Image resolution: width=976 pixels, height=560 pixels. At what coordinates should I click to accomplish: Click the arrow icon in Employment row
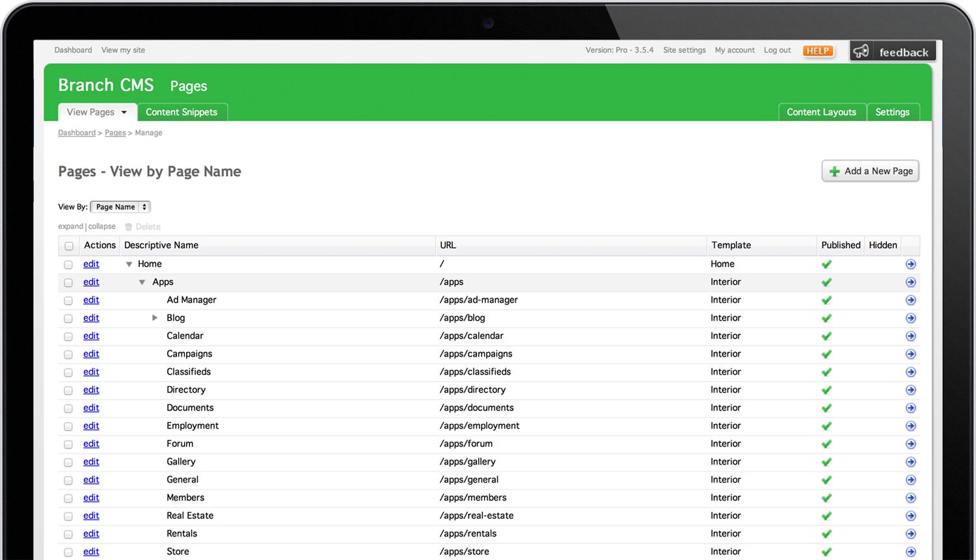[x=910, y=426]
